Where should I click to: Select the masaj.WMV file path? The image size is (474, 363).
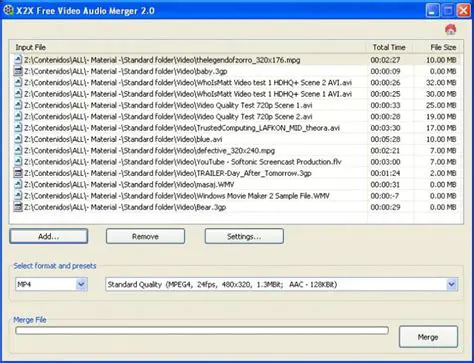[x=129, y=185]
